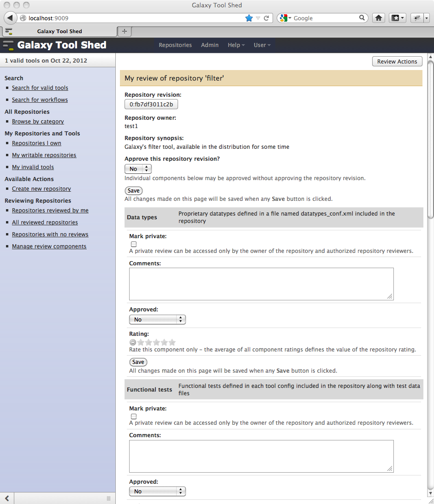Click the add-on toolbar icon beside bookmarks

coord(417,18)
